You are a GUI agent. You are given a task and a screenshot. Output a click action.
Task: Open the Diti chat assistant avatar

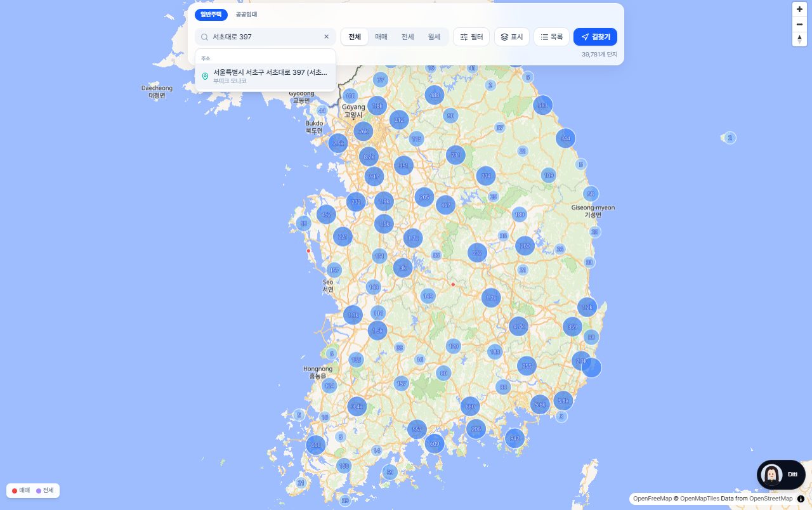(x=771, y=474)
